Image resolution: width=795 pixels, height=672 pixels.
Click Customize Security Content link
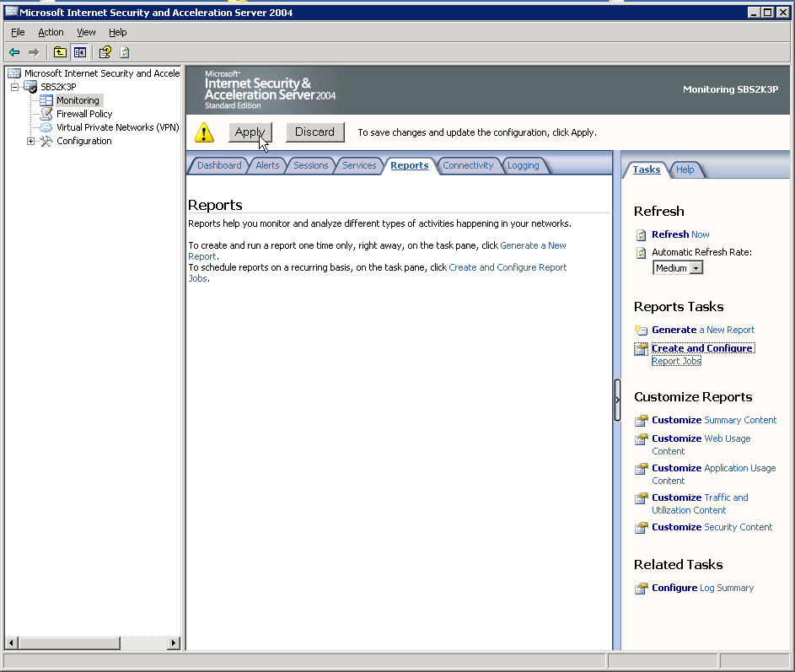pyautogui.click(x=712, y=527)
